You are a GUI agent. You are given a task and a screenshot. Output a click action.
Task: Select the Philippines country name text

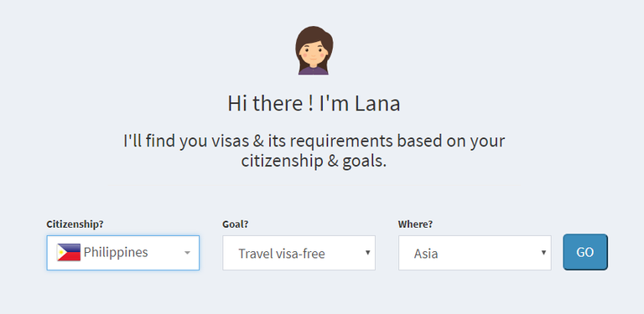pos(116,252)
